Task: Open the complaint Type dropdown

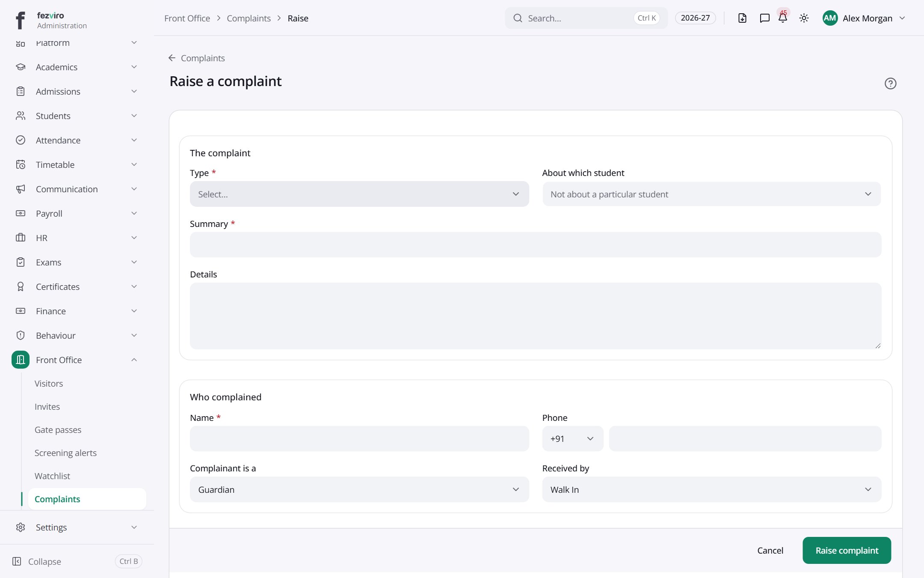Action: (359, 194)
